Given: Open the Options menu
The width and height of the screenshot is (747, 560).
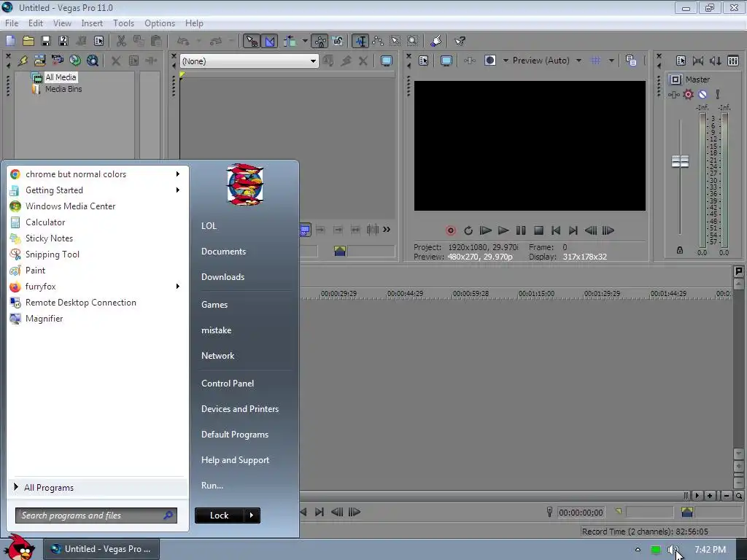Looking at the screenshot, I should pos(160,23).
